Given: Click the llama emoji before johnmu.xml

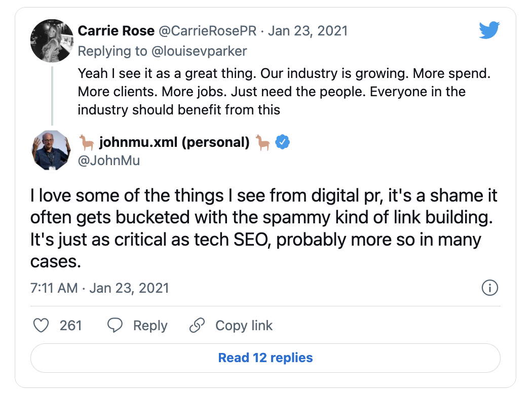Looking at the screenshot, I should point(87,143).
